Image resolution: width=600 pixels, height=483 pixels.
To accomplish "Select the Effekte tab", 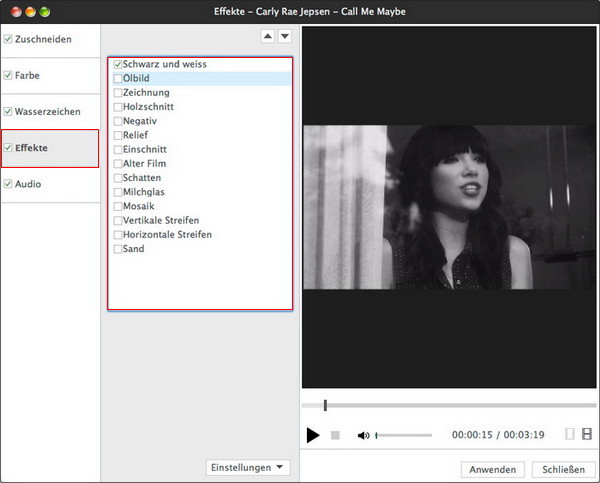I will click(x=50, y=148).
